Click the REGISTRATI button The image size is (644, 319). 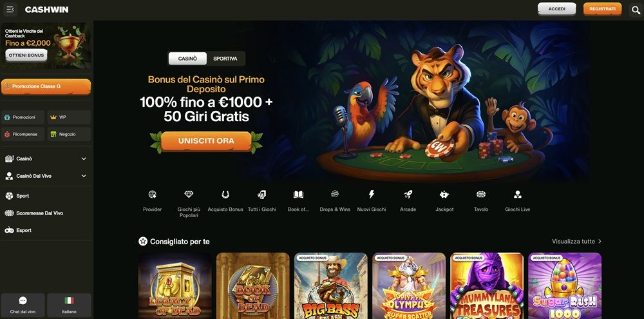602,9
